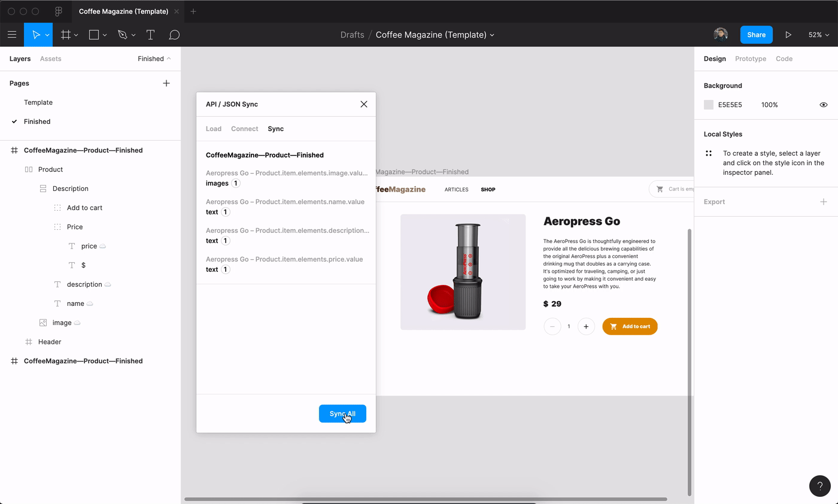Open the shape tools dropdown chevron

[105, 35]
